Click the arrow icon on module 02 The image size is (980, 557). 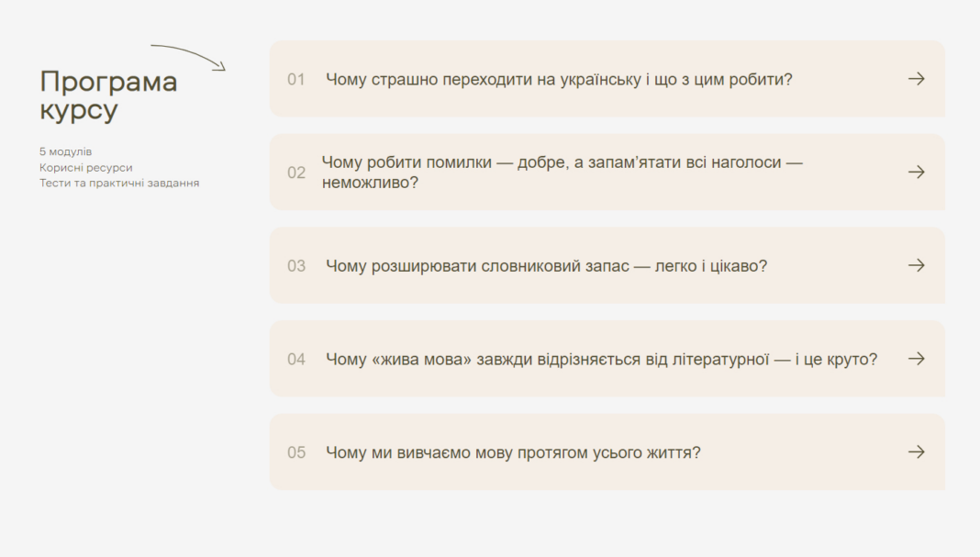point(917,172)
